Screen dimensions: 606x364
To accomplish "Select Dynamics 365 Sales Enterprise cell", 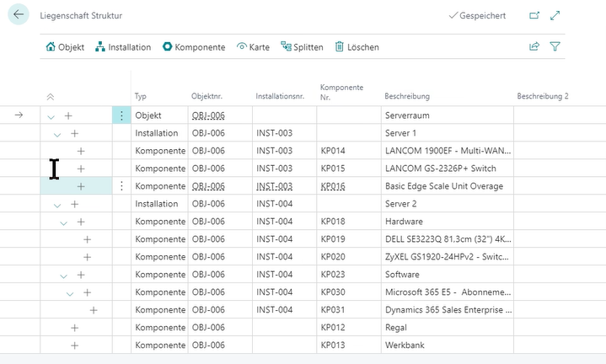I will point(448,310).
